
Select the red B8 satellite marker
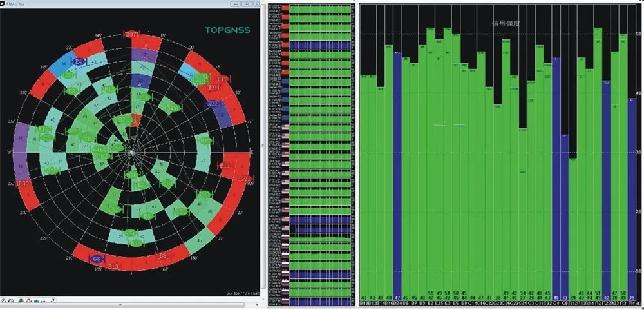163,256
